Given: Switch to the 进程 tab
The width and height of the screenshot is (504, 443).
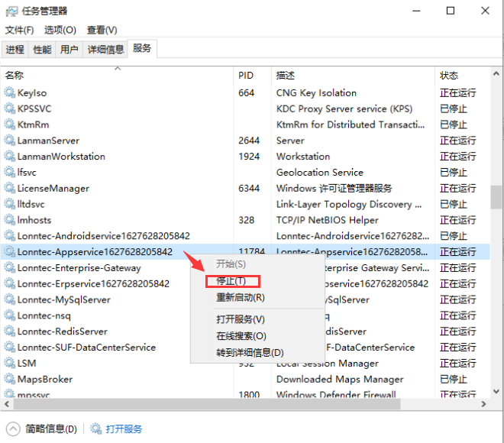Looking at the screenshot, I should point(15,50).
